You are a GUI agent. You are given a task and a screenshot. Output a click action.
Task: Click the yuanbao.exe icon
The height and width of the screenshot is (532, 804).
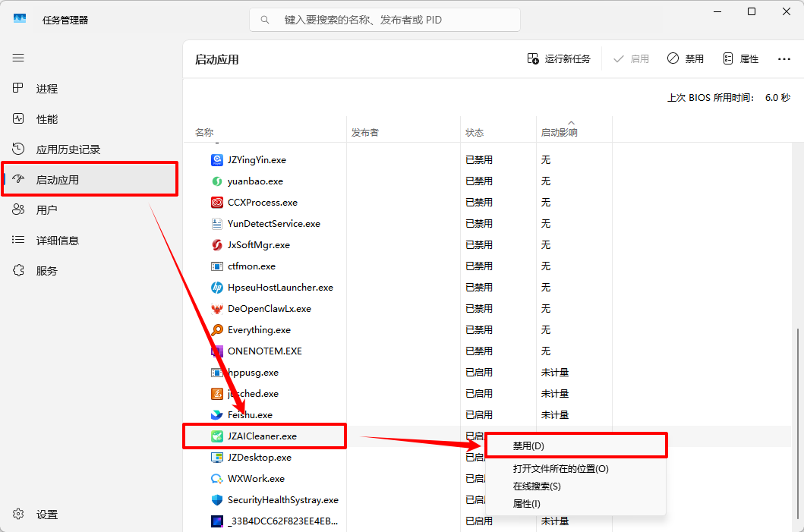click(217, 181)
